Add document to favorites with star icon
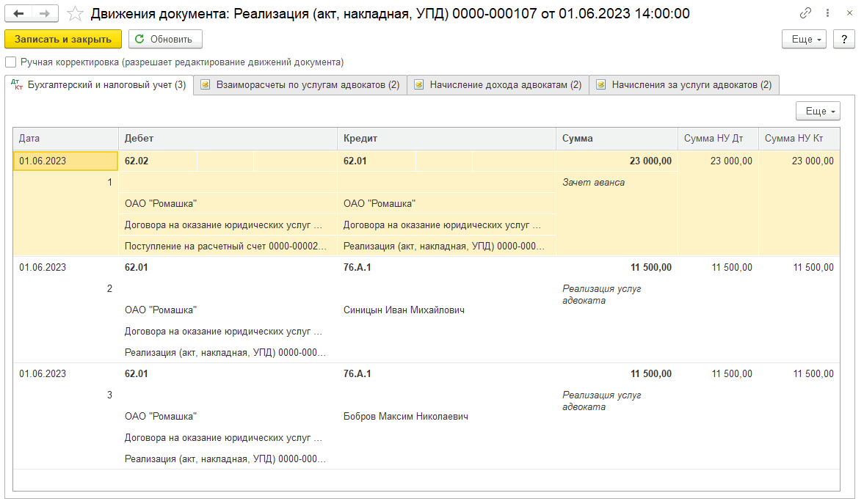The height and width of the screenshot is (504, 864). [x=74, y=14]
